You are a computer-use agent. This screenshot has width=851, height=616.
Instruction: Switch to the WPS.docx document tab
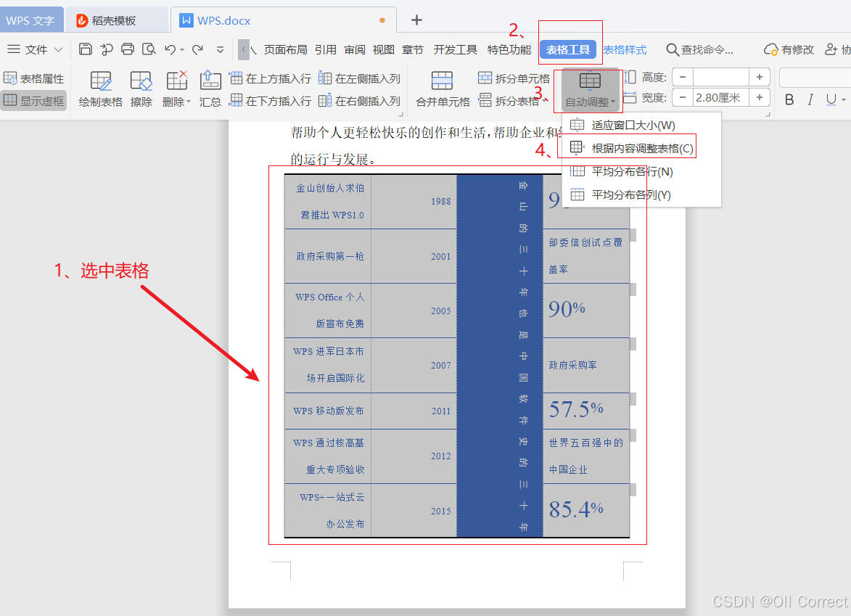pyautogui.click(x=284, y=20)
